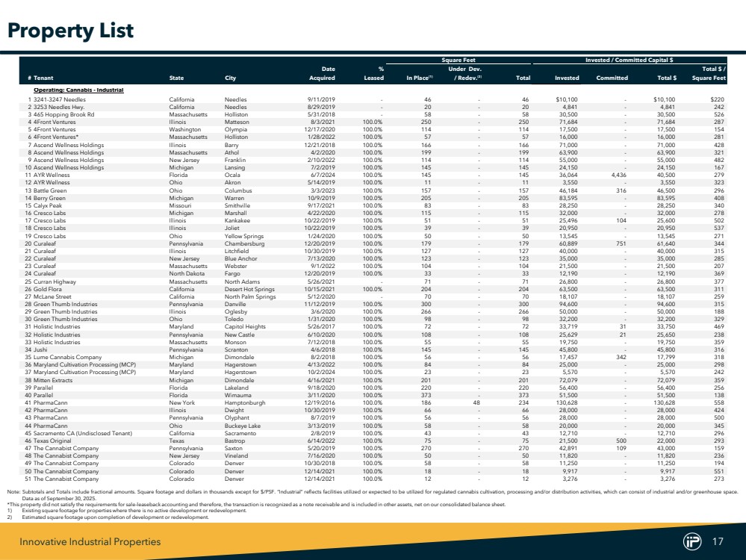Click the Invested / Committed Capital $ header
This screenshot has width=746, height=560.
(x=630, y=60)
